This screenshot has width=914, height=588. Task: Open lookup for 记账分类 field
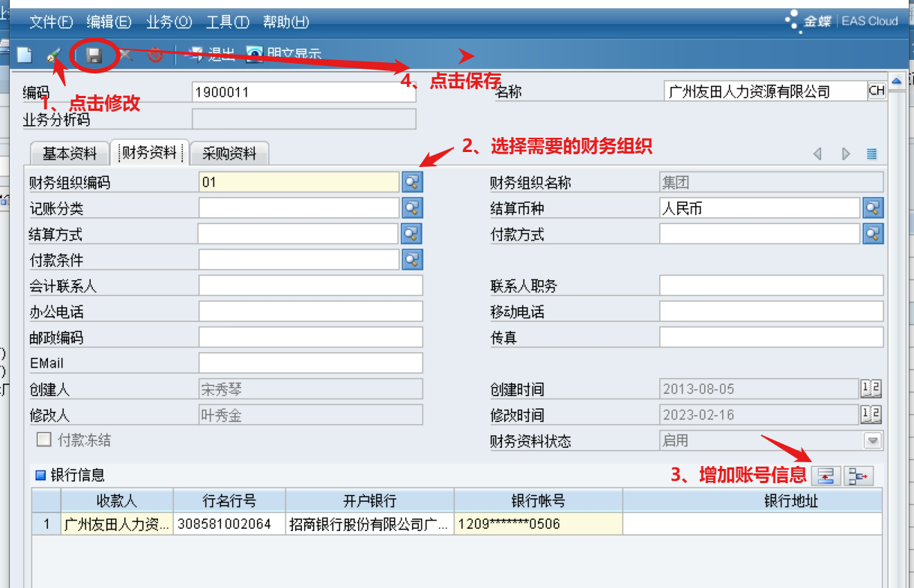[x=412, y=207]
